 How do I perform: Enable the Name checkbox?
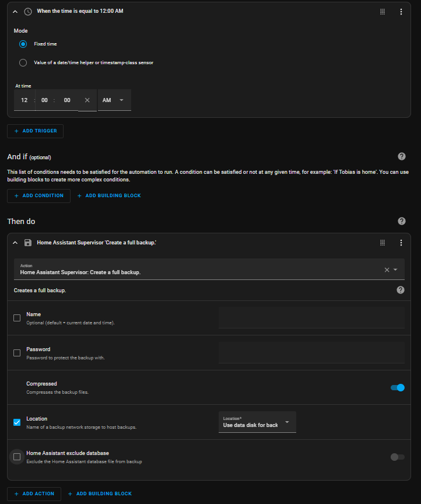pos(17,318)
